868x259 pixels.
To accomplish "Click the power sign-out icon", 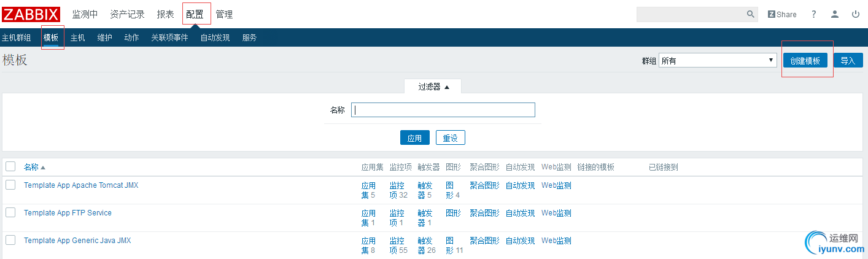I will click(x=856, y=14).
